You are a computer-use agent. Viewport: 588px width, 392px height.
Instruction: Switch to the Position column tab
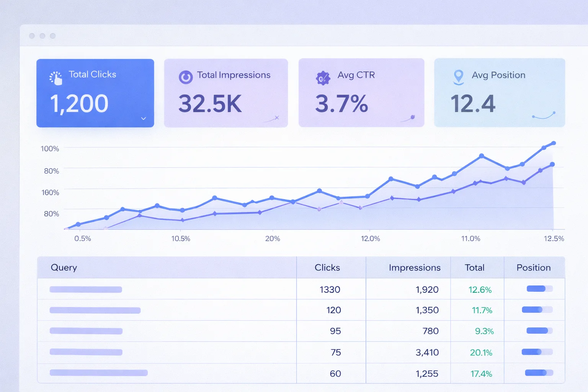pyautogui.click(x=534, y=268)
